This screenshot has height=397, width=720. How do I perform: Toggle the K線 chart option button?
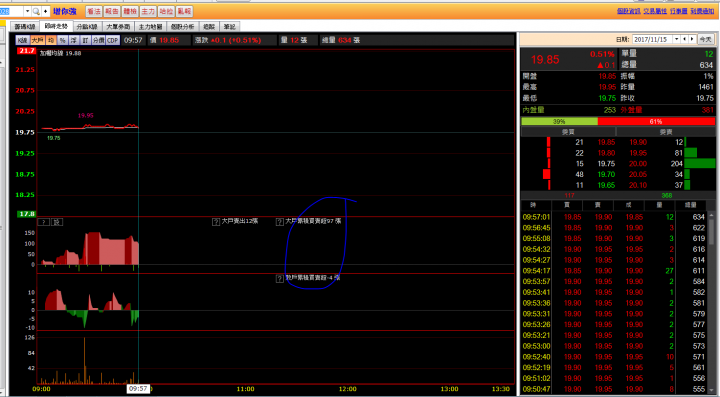pos(22,40)
